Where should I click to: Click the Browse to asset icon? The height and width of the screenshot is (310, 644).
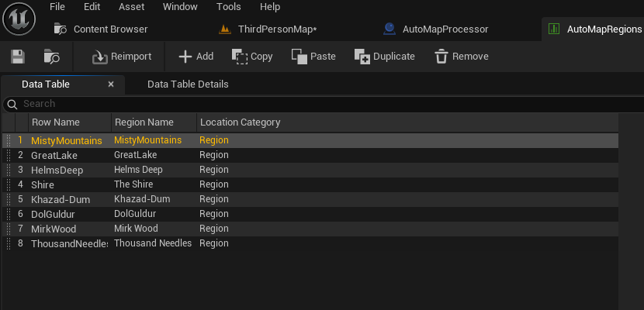52,57
